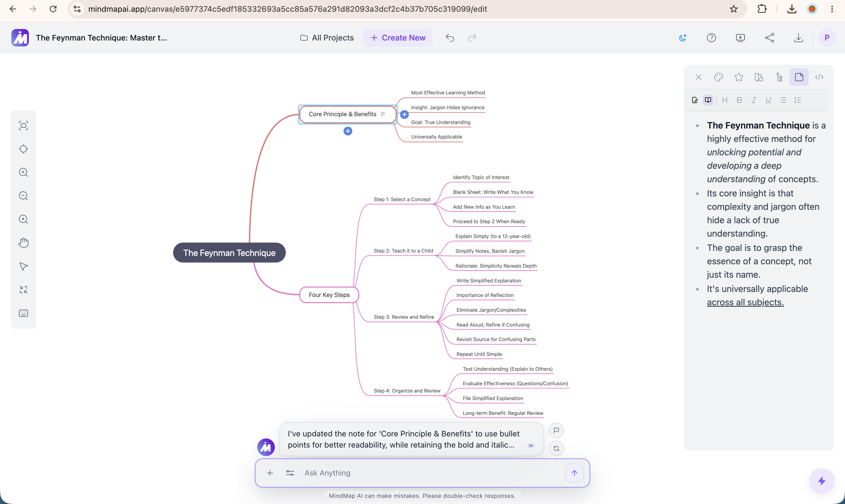Open the keyboard shortcuts icon
The width and height of the screenshot is (845, 504).
[23, 313]
